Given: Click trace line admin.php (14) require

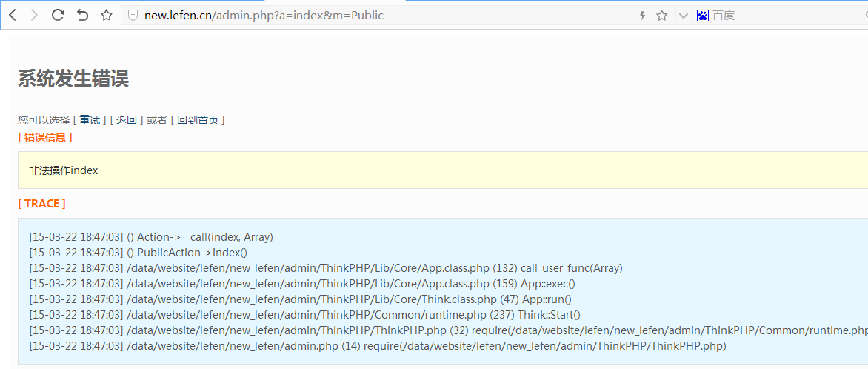Looking at the screenshot, I should tap(378, 346).
